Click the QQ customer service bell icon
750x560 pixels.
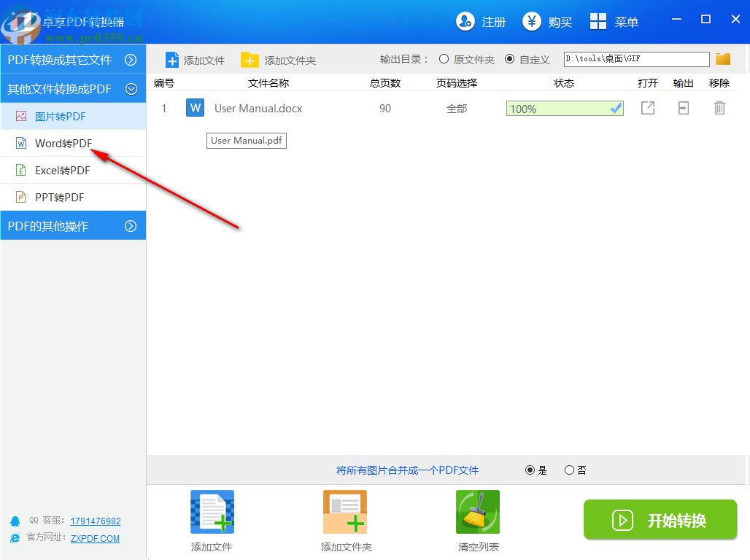15,521
